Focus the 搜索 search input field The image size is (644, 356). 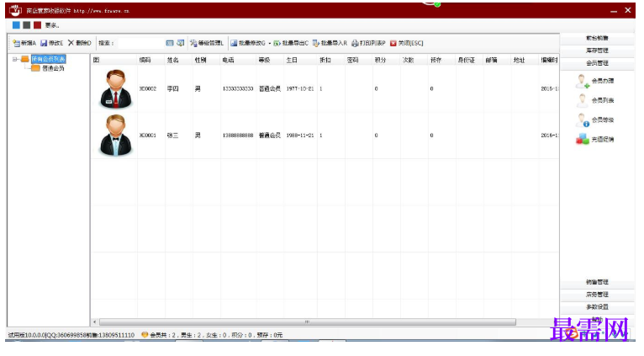(140, 43)
